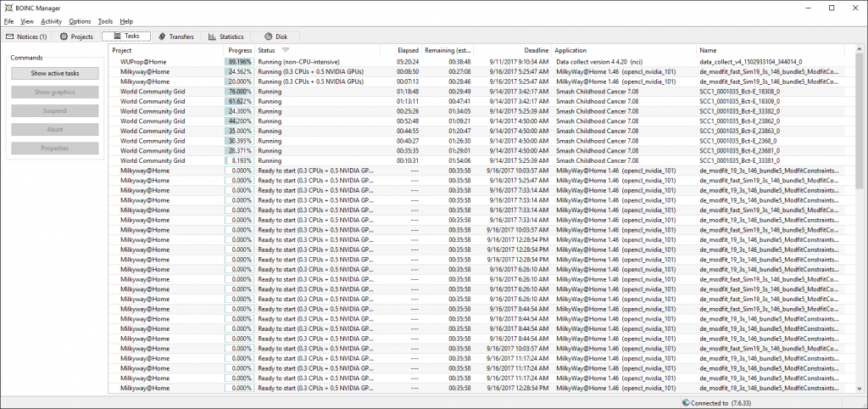
Task: Click the Tasks tab list icon
Action: point(115,36)
